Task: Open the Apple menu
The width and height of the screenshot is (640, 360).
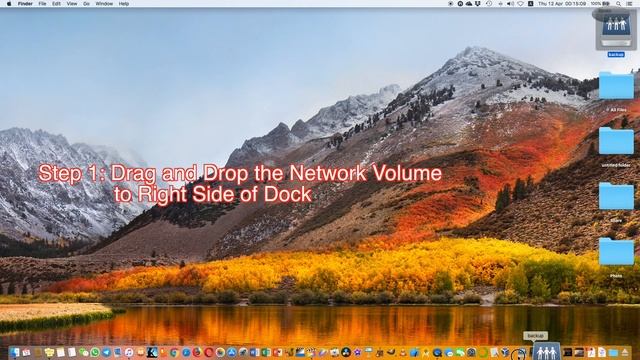Action: [x=9, y=4]
